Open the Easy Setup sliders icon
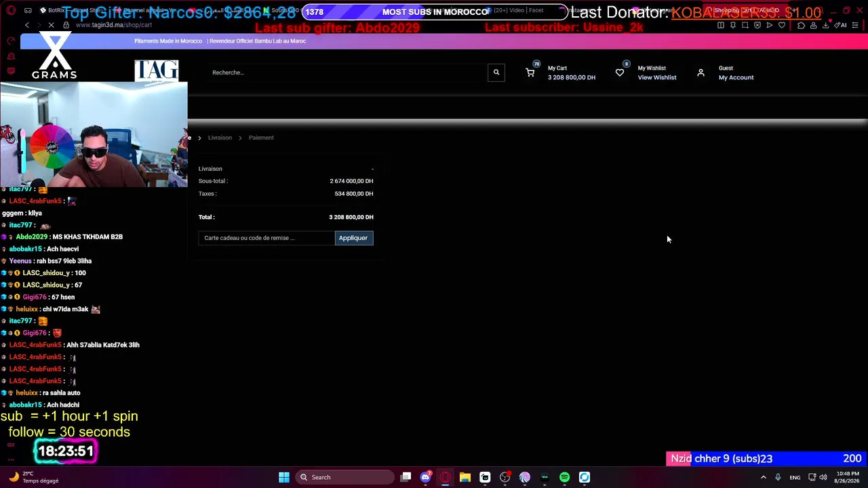 click(856, 25)
